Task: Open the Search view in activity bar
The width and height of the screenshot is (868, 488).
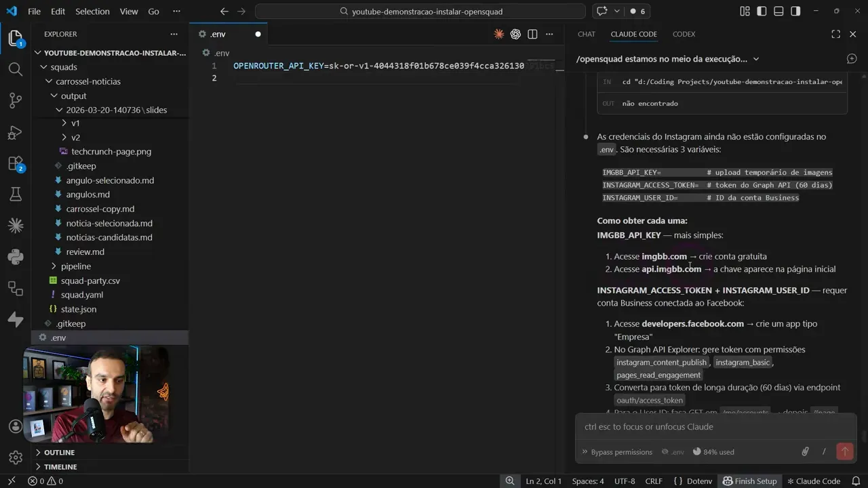Action: coord(15,68)
